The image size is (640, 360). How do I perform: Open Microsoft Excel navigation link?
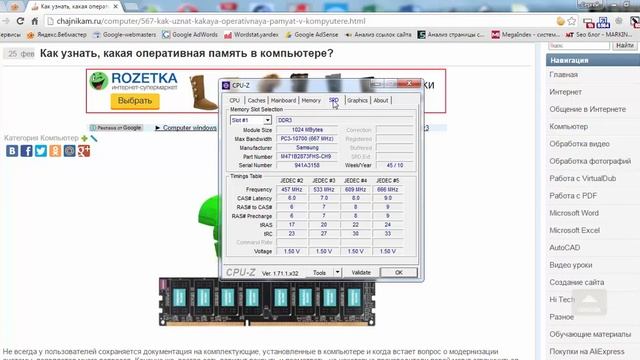click(x=574, y=231)
